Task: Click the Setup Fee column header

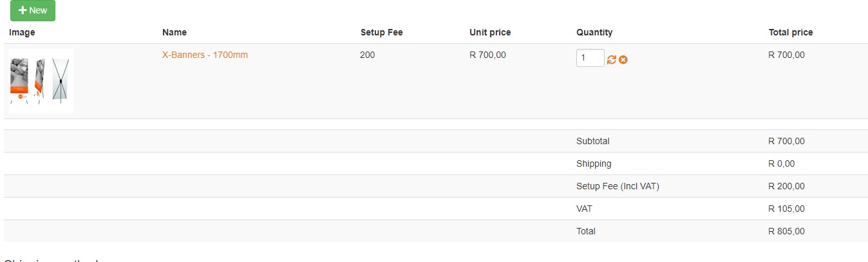Action: point(381,32)
